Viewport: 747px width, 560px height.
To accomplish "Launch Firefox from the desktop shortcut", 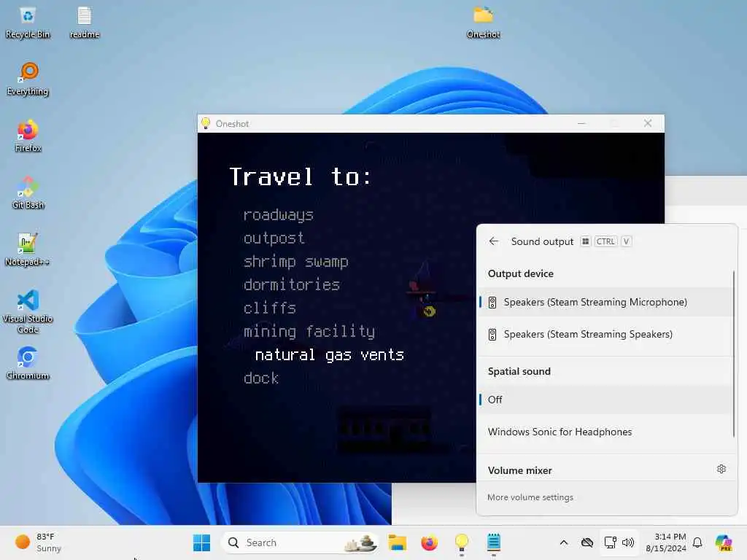I will (x=28, y=136).
